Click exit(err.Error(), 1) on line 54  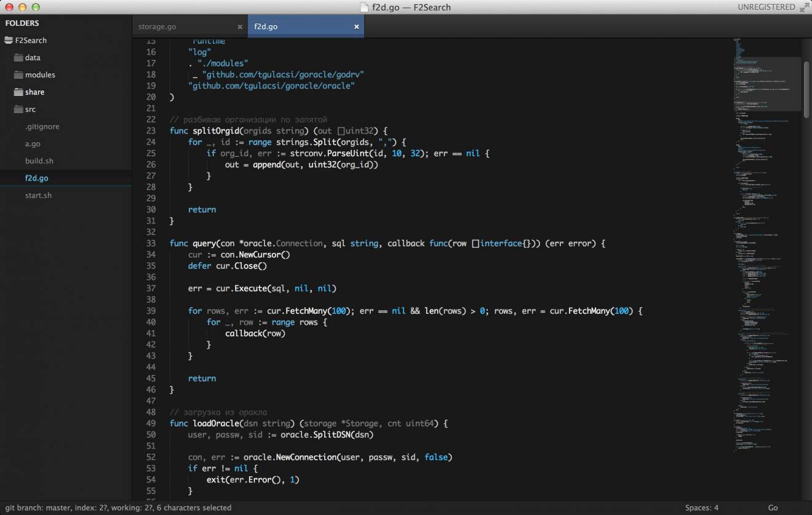pos(253,479)
